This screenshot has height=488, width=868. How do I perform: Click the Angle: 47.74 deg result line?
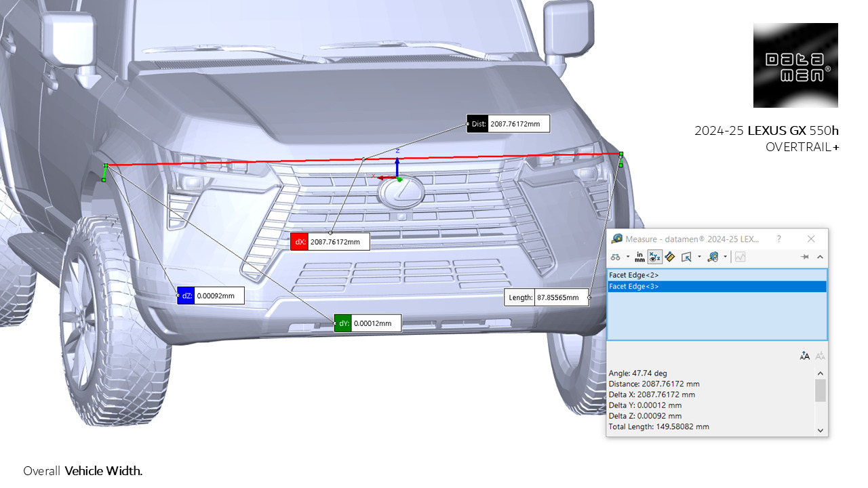click(638, 373)
